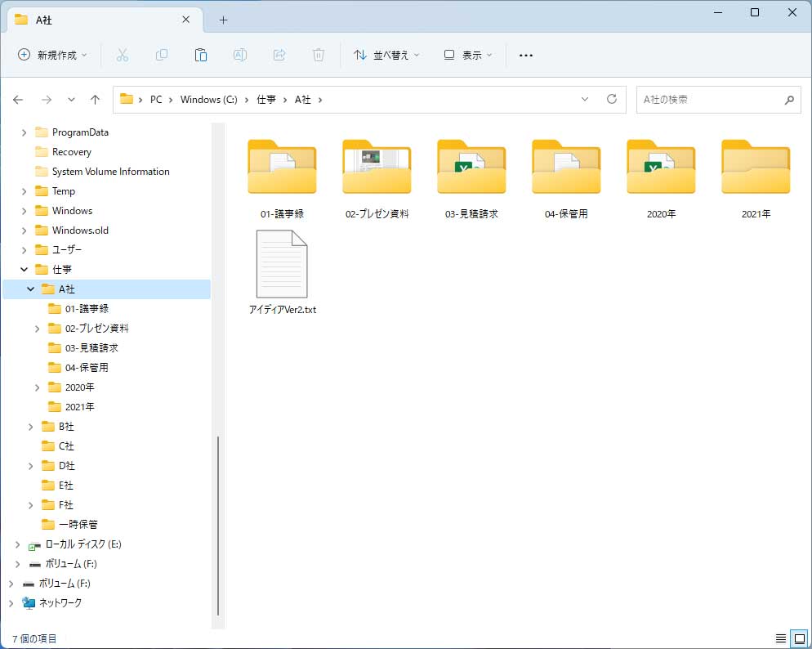The image size is (812, 649).
Task: Click the search magnifier icon
Action: [789, 100]
